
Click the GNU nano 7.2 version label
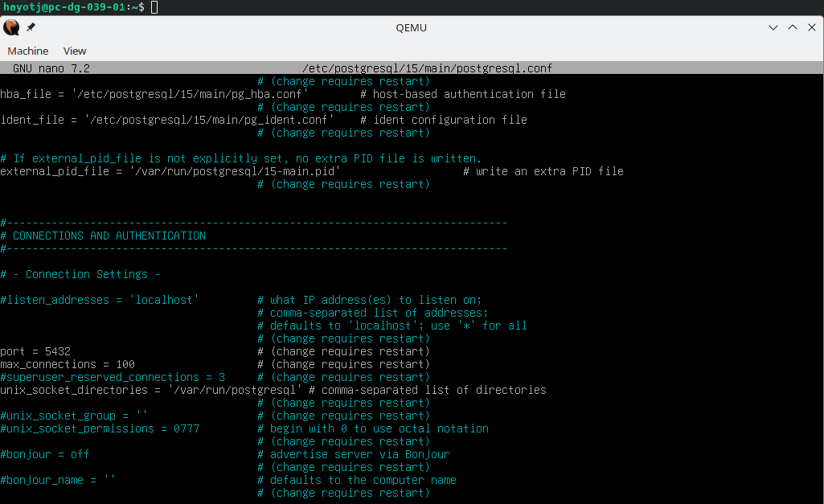50,68
